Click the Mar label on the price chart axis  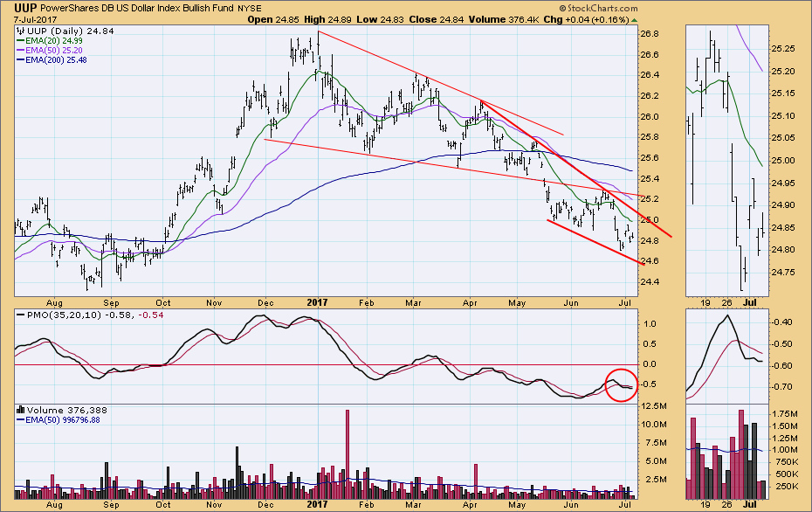(x=413, y=302)
